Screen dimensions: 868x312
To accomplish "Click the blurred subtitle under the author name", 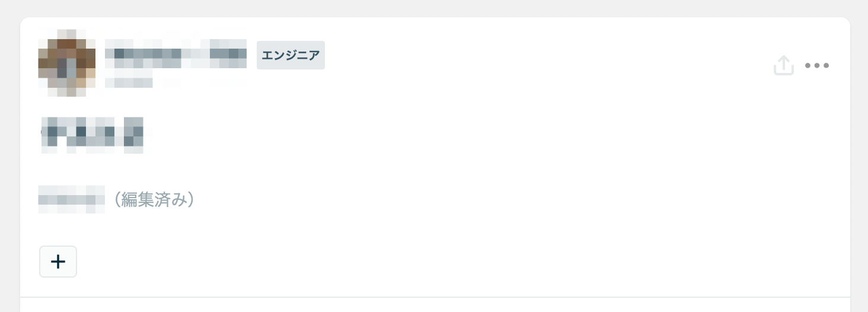I will click(129, 82).
